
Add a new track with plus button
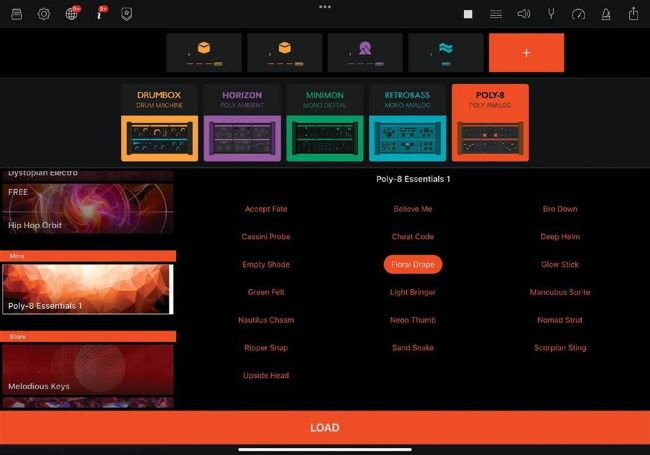click(526, 52)
